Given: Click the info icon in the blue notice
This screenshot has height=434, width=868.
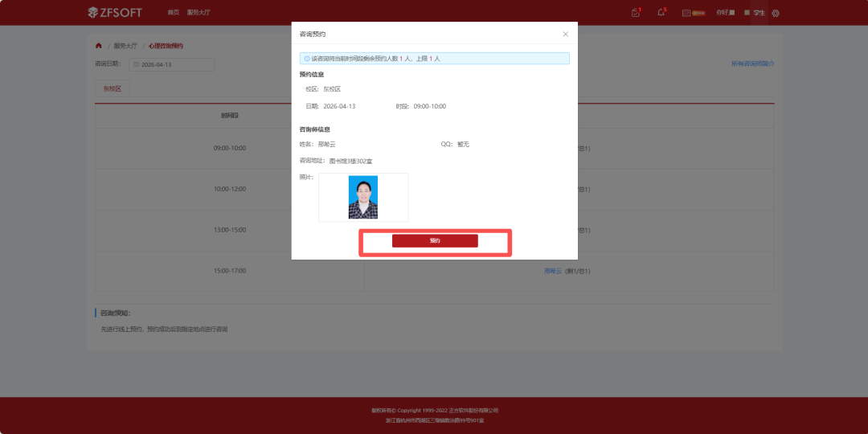Looking at the screenshot, I should click(x=307, y=58).
